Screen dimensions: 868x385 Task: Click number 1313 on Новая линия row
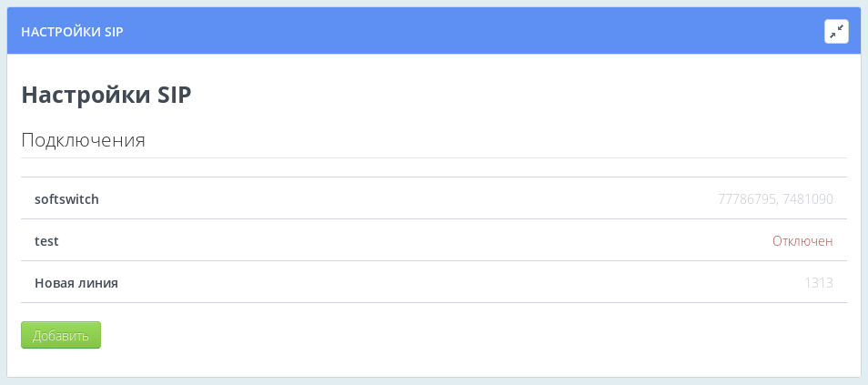(x=818, y=282)
